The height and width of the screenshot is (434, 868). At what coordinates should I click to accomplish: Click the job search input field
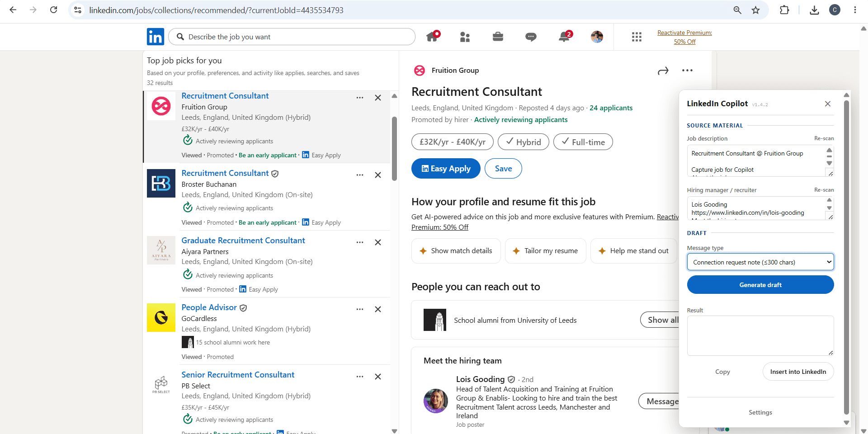tap(292, 37)
